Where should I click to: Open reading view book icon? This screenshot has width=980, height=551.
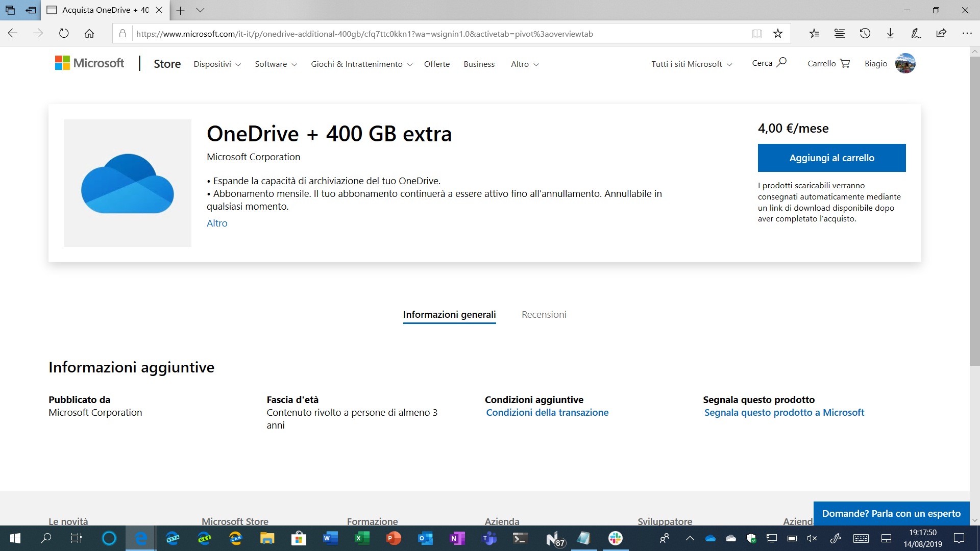(757, 34)
